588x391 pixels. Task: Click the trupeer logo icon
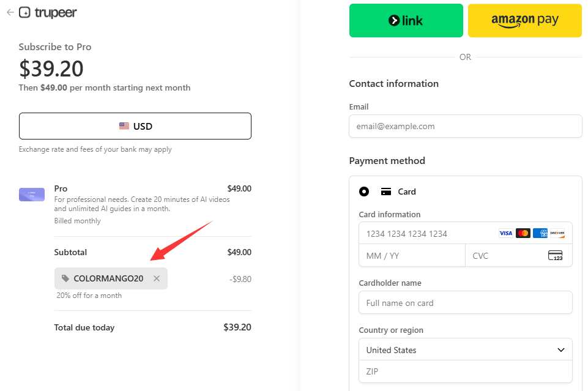tap(24, 12)
